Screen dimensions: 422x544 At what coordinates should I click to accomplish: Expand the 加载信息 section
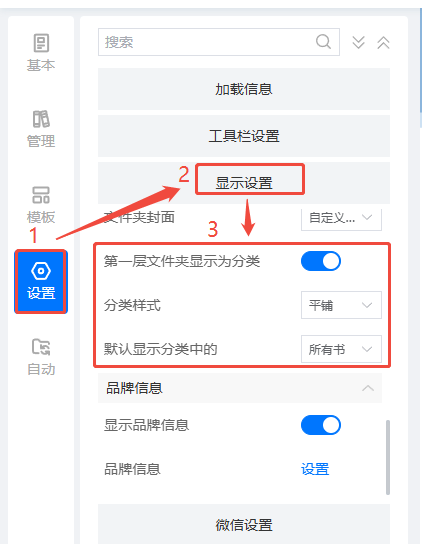click(x=244, y=89)
